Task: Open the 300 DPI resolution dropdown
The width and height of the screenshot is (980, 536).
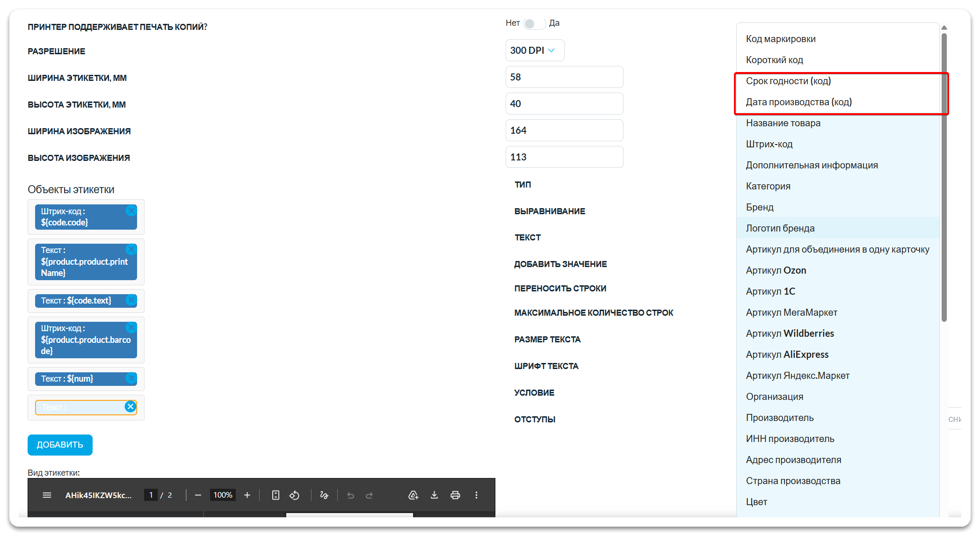Action: point(535,50)
